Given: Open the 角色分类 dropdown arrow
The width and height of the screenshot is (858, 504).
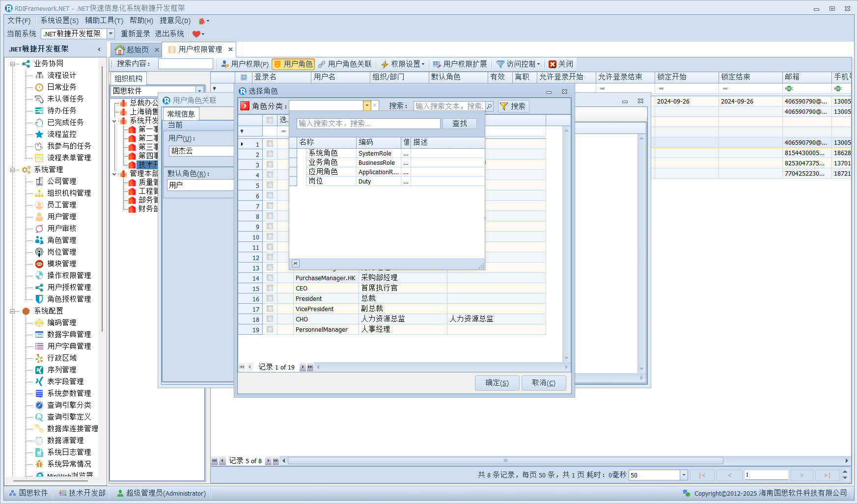Looking at the screenshot, I should click(x=367, y=106).
